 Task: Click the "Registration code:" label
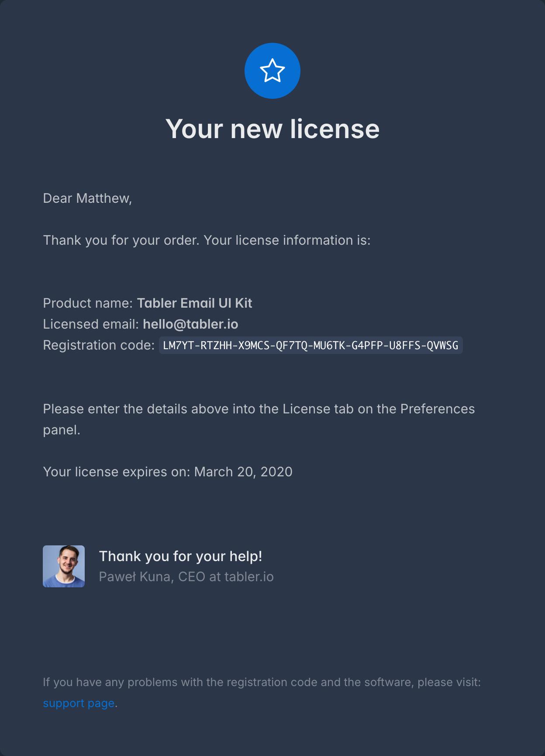click(x=99, y=345)
